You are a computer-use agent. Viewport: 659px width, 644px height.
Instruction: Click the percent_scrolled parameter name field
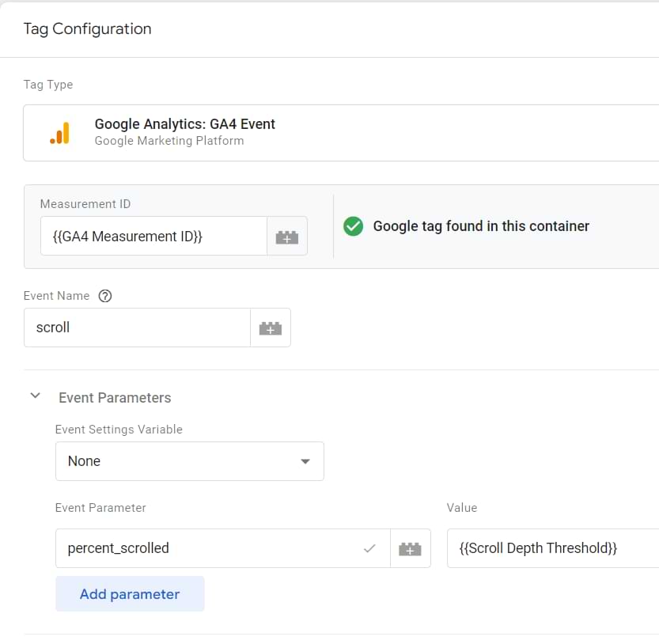tap(223, 548)
